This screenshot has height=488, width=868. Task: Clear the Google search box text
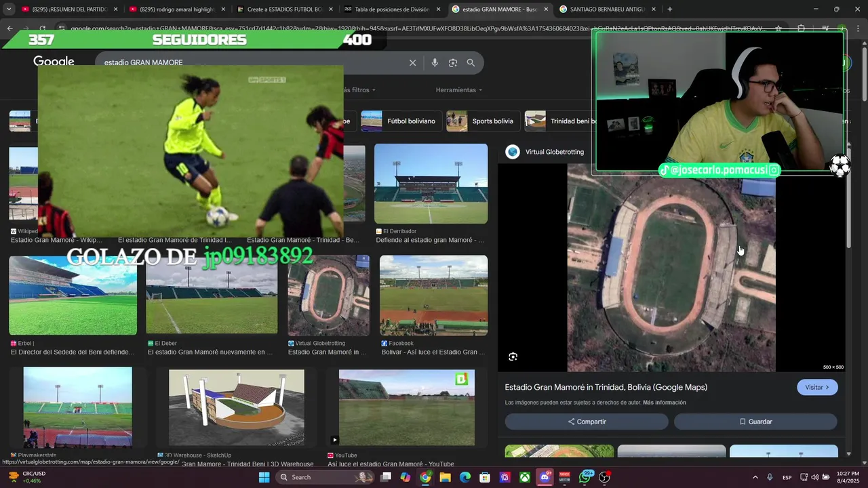pyautogui.click(x=412, y=62)
